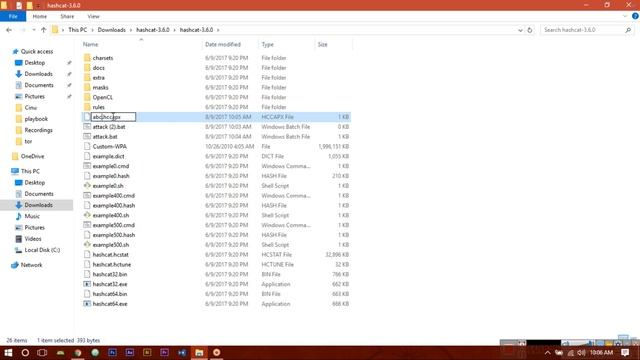Select the attack (2).bat file icon

87,127
